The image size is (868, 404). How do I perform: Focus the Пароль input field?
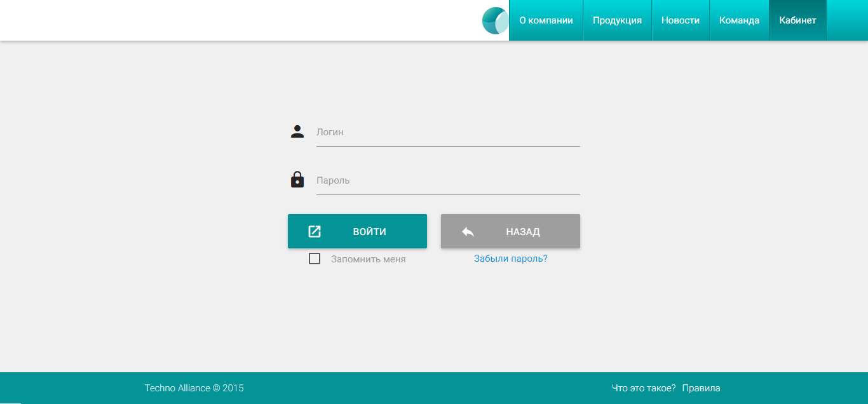tap(448, 181)
